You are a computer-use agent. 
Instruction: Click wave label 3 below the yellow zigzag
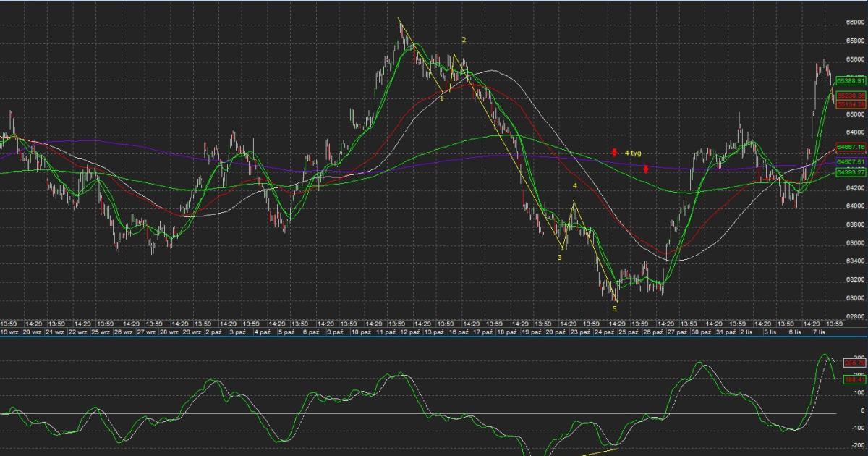(x=559, y=257)
